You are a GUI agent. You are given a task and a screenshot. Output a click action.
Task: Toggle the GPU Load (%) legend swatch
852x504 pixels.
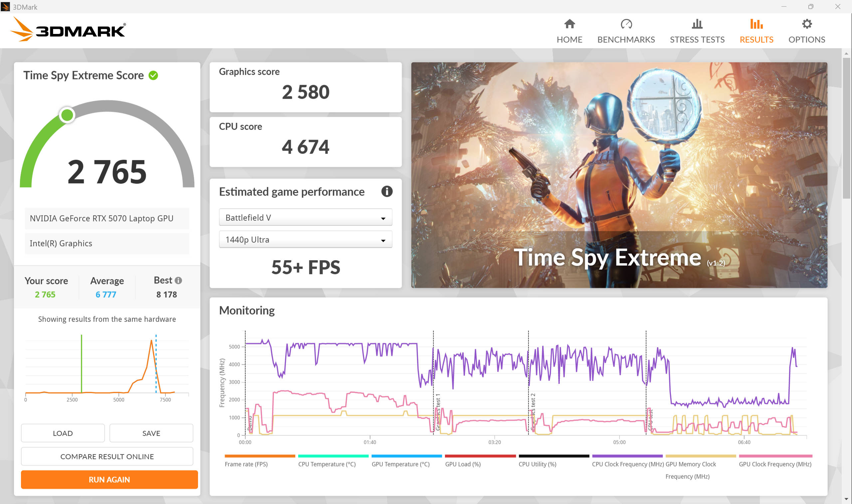point(480,456)
